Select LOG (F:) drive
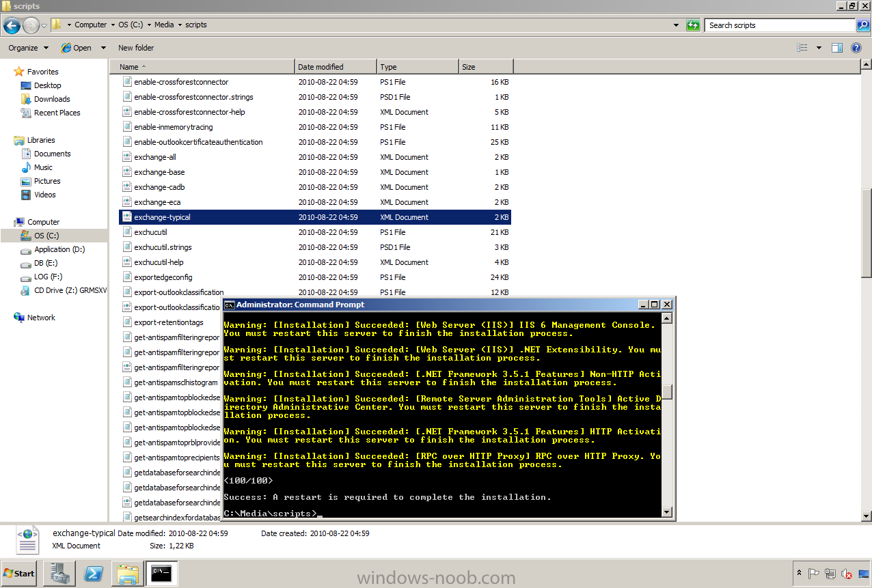872x588 pixels. click(x=48, y=277)
